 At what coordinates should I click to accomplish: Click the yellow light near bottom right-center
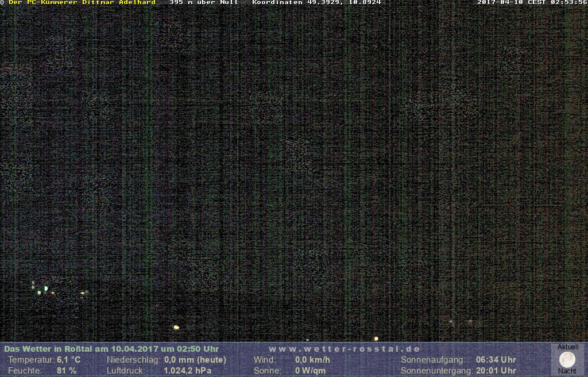click(376, 338)
